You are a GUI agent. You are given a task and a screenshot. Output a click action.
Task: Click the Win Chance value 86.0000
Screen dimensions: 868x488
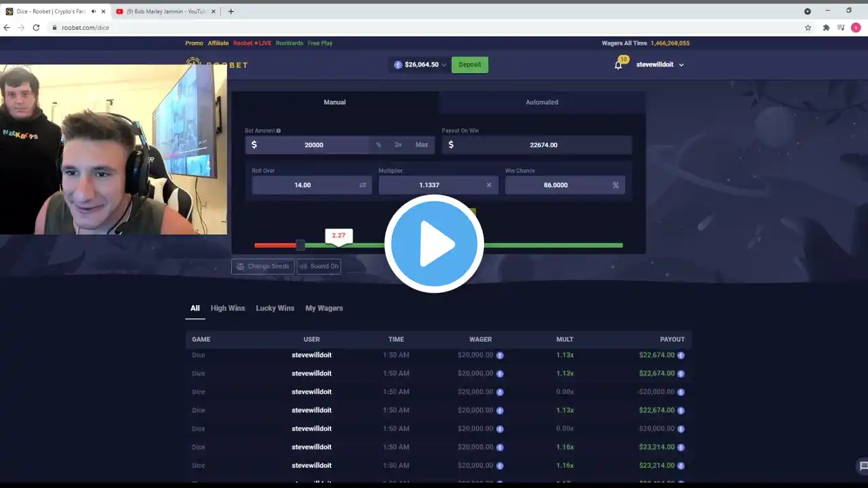tap(556, 185)
